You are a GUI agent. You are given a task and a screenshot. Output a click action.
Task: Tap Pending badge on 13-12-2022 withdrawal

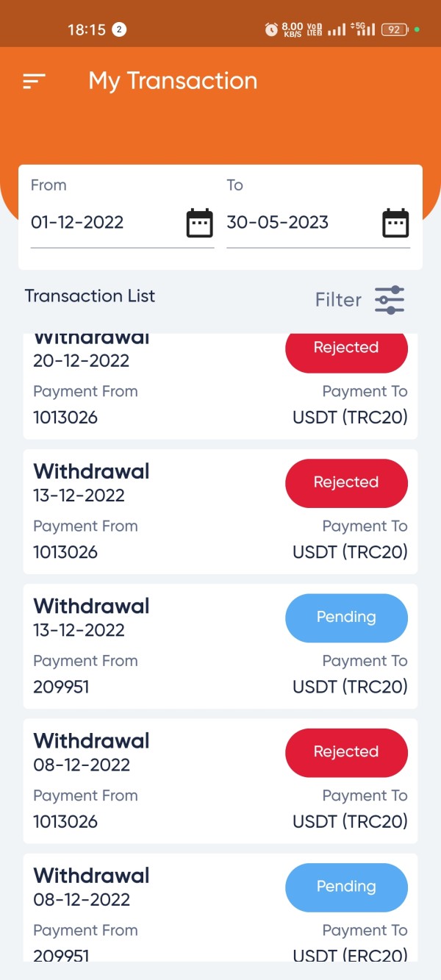pos(346,618)
